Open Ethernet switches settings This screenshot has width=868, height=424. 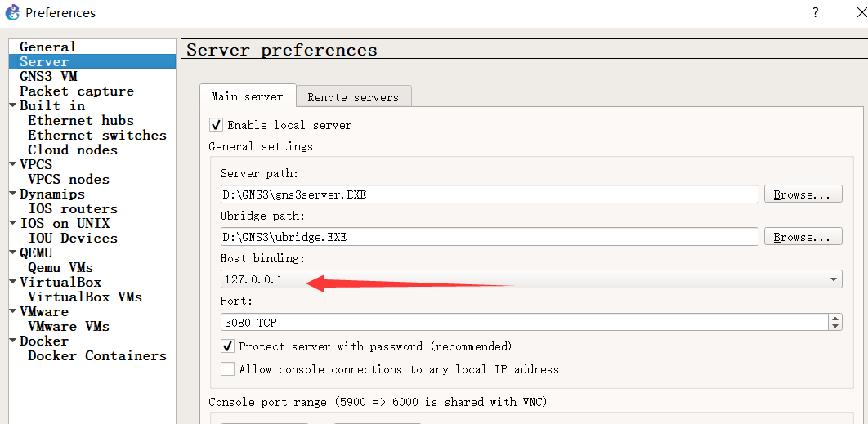pos(97,135)
